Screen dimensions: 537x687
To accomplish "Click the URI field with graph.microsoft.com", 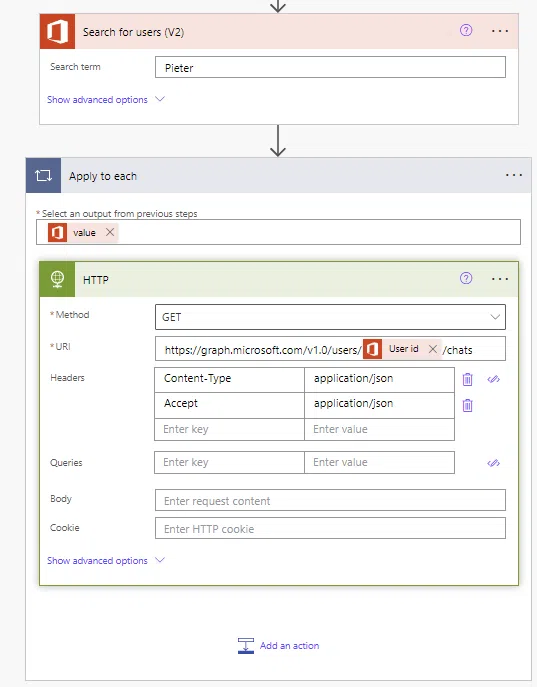I will coord(330,349).
